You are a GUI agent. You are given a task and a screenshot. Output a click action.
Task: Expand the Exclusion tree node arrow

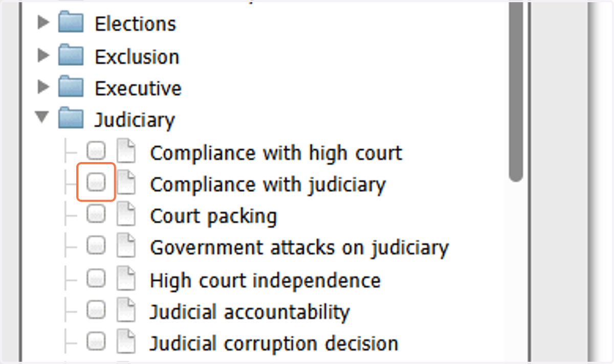click(43, 56)
